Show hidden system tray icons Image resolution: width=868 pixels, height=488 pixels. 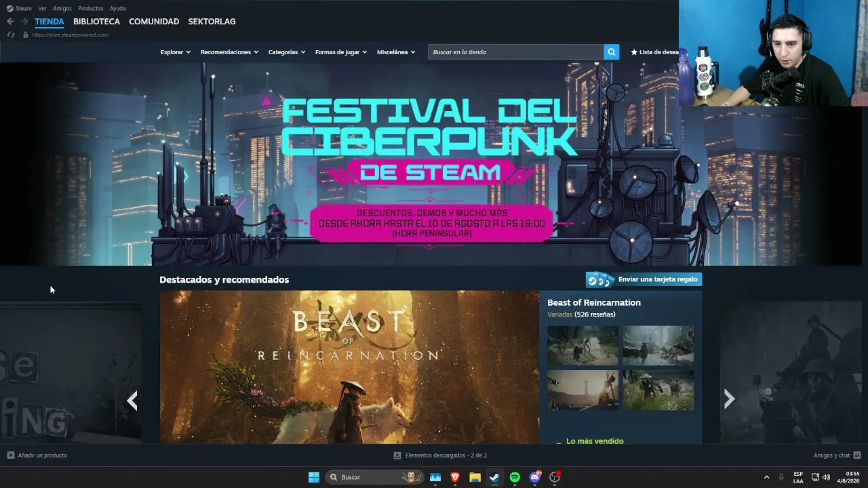766,477
